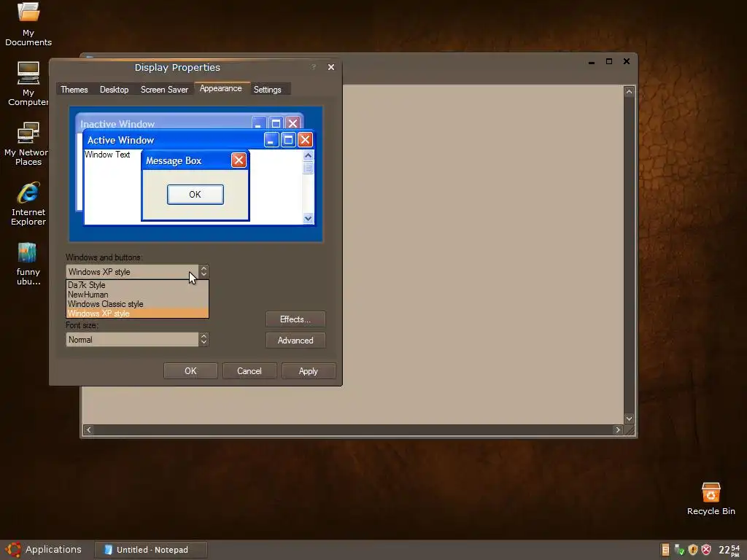Open the My Documents desktop icon
The width and height of the screenshot is (747, 560).
click(x=28, y=24)
